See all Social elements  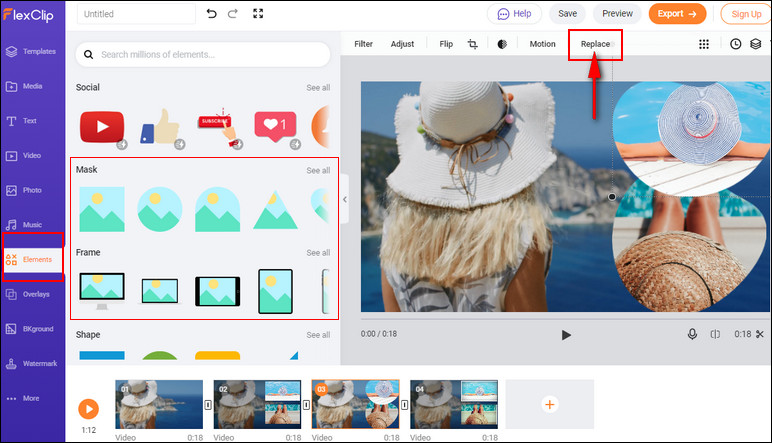(x=318, y=88)
